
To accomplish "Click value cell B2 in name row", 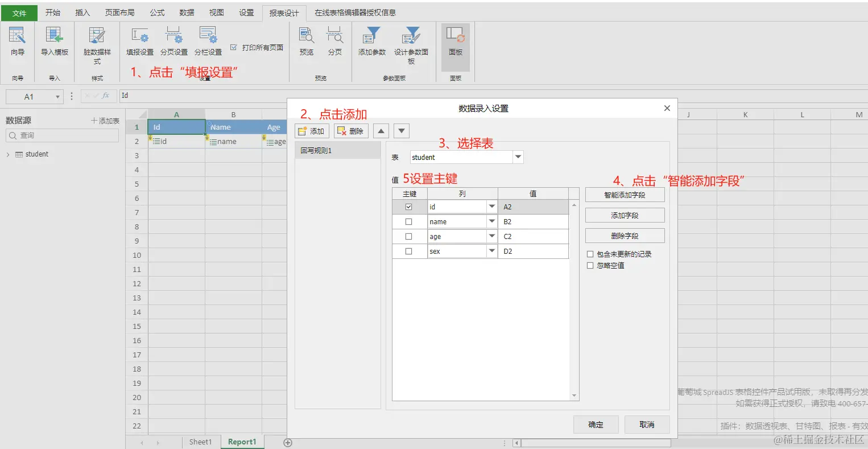I will tap(533, 221).
